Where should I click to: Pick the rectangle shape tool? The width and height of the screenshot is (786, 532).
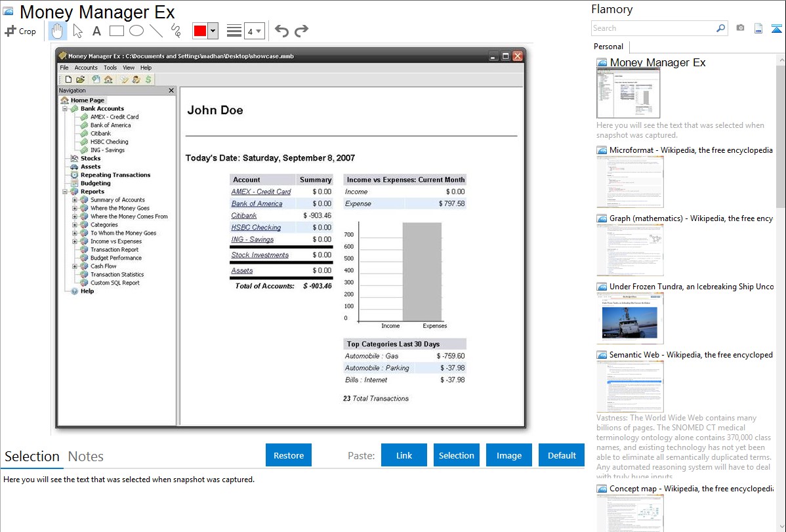tap(116, 31)
